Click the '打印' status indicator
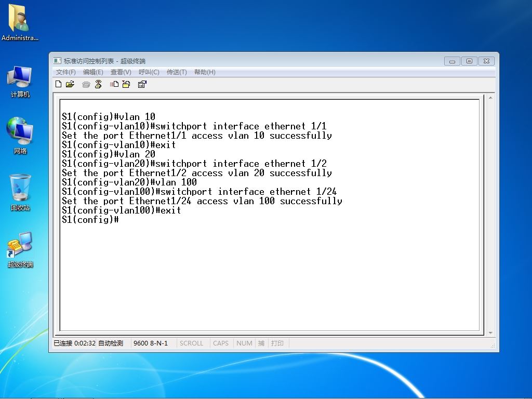The width and height of the screenshot is (532, 399). point(277,343)
